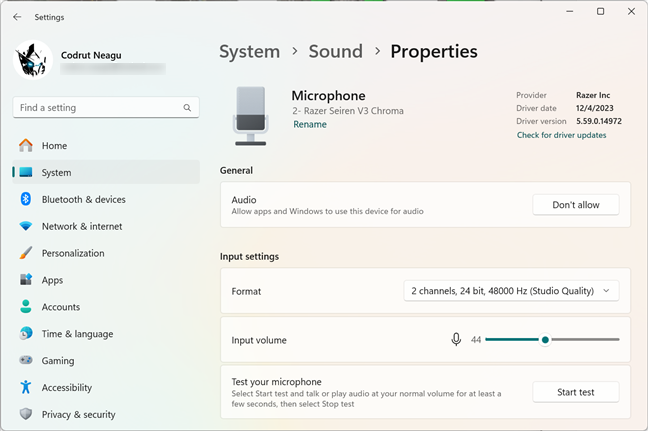Click the Privacy & security shield icon
Screen dimensions: 648x431
(x=26, y=414)
